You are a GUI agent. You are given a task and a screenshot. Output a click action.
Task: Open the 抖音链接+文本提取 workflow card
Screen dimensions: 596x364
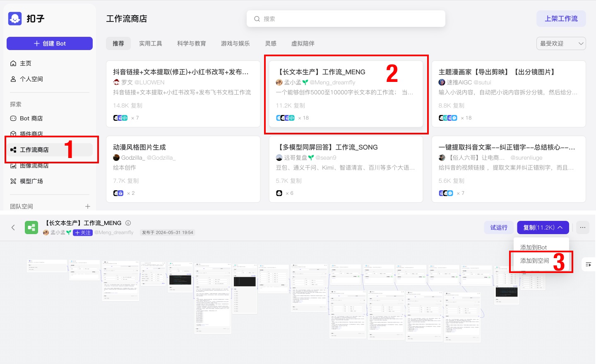[183, 94]
